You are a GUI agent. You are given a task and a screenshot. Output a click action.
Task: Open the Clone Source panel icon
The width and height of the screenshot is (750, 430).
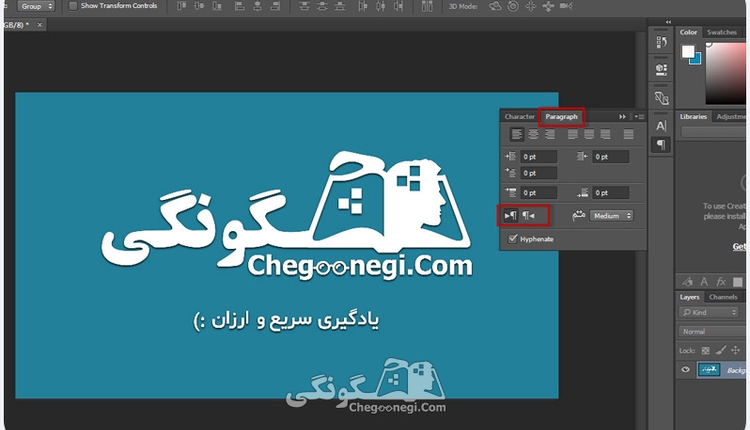(661, 98)
